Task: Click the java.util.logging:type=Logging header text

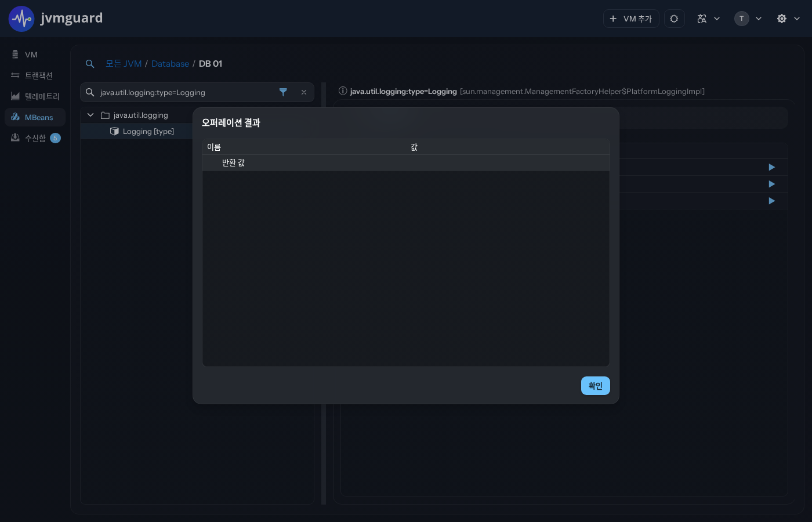Action: coord(404,92)
